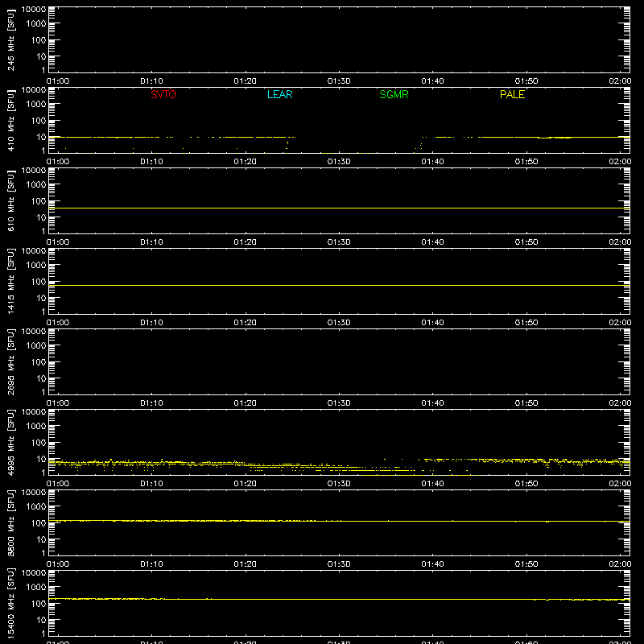Click the 100 tick label of 4995 MHz plot

point(39,443)
